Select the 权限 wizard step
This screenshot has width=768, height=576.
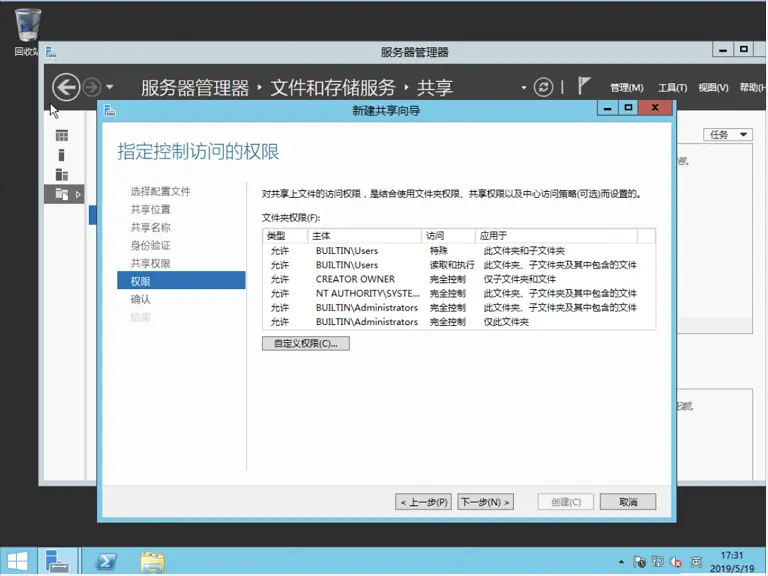(x=181, y=281)
